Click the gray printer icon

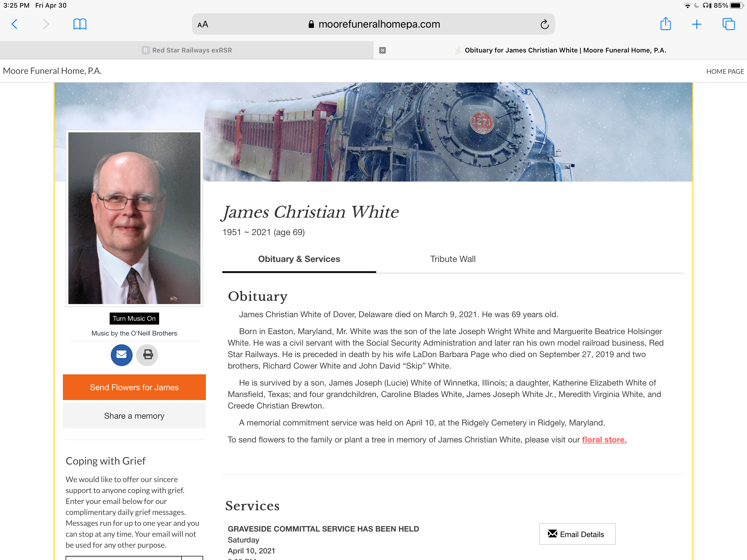coord(148,355)
